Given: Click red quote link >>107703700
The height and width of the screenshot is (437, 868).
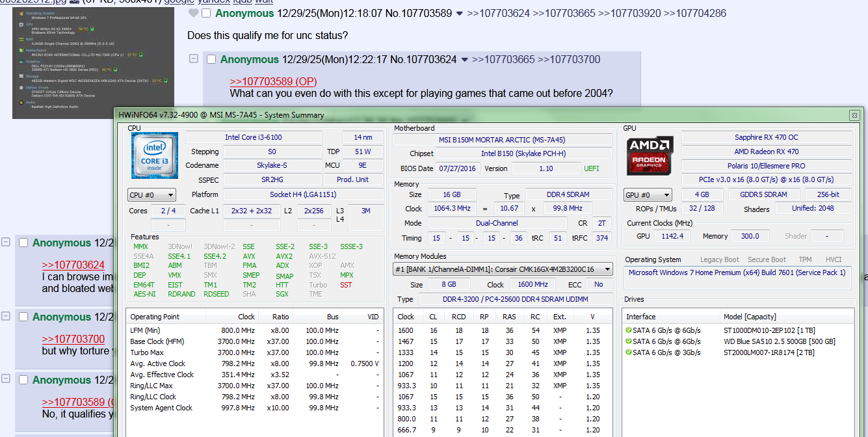Looking at the screenshot, I should [73, 339].
